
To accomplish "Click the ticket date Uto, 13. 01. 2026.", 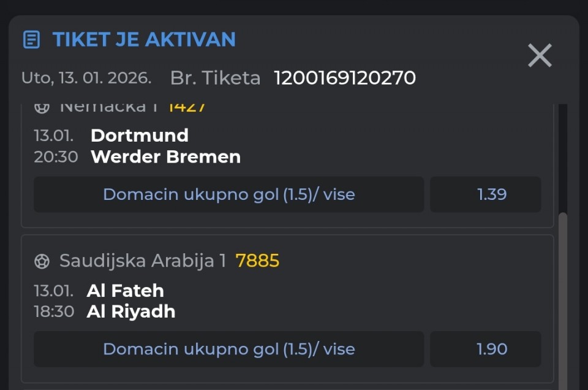I will pos(86,78).
